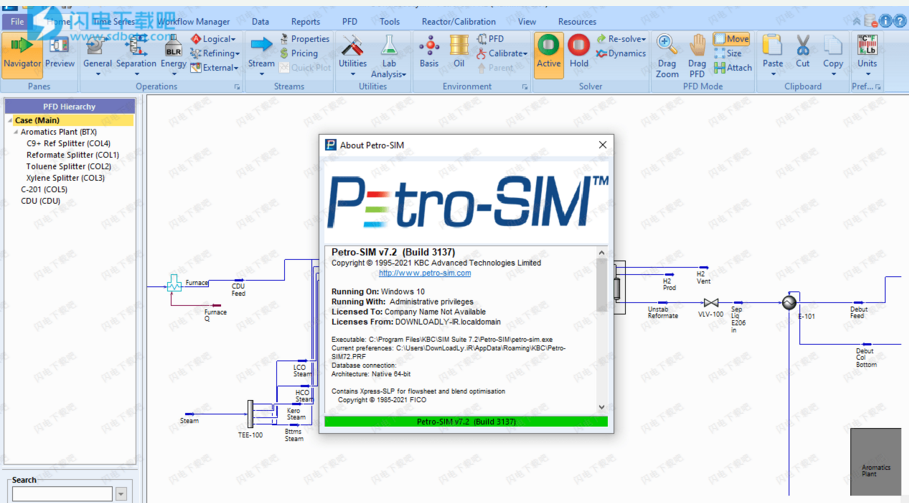Open stream Pricing
The width and height of the screenshot is (909, 503).
tap(299, 53)
